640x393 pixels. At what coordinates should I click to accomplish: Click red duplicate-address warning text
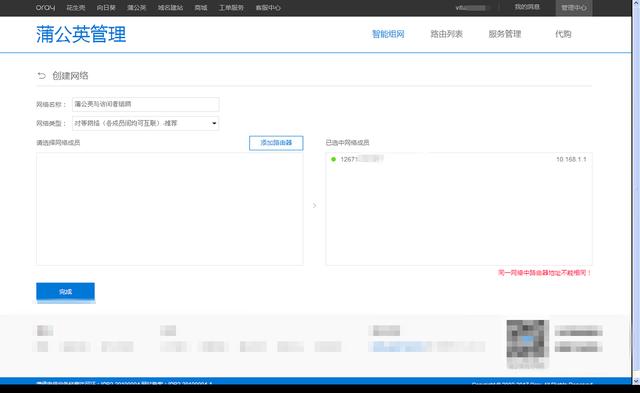tap(544, 273)
